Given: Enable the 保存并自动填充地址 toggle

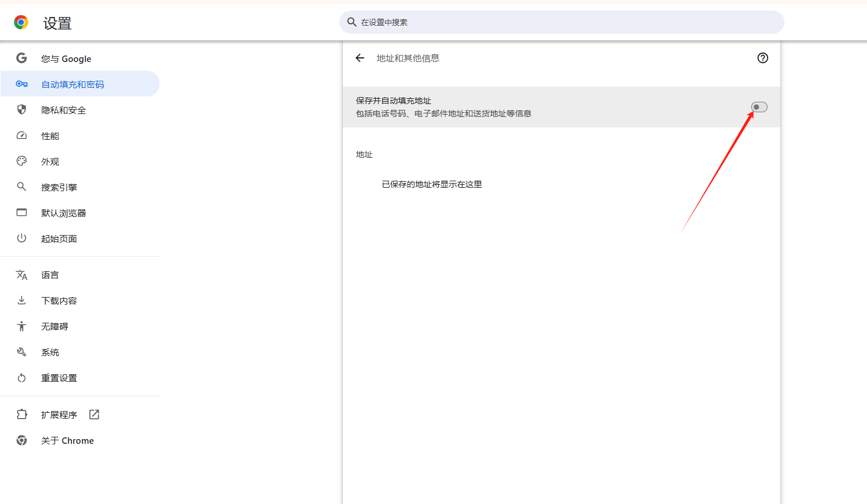Looking at the screenshot, I should click(x=759, y=107).
